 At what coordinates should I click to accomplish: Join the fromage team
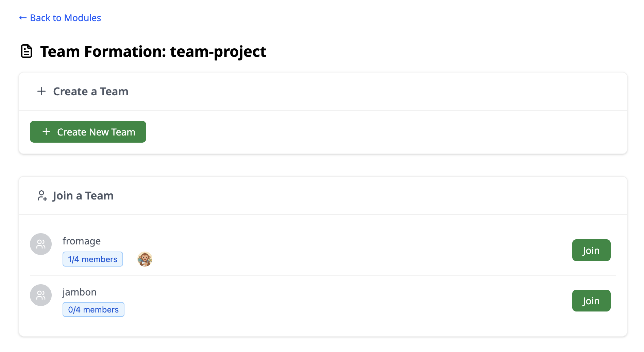591,250
